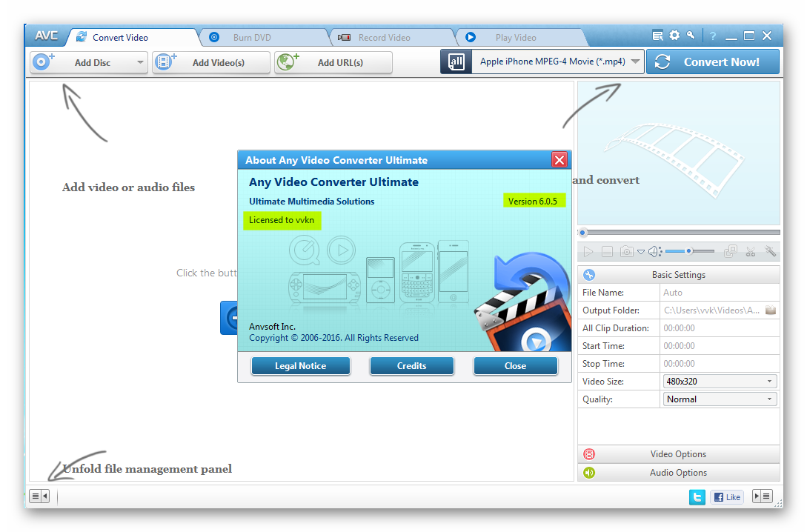
Task: Click the red Video Options icon
Action: [x=589, y=454]
